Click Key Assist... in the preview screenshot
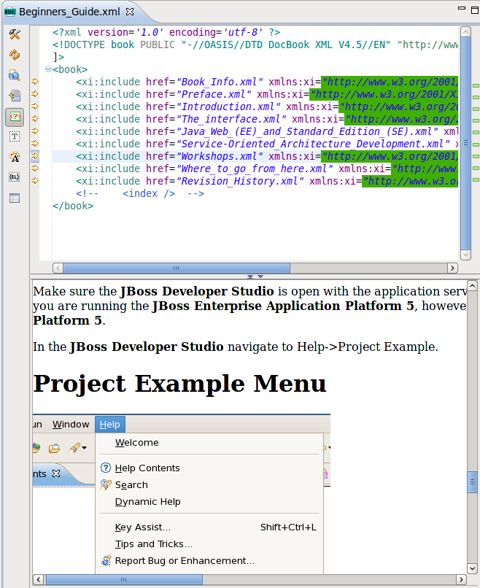480x588 pixels. coord(142,527)
